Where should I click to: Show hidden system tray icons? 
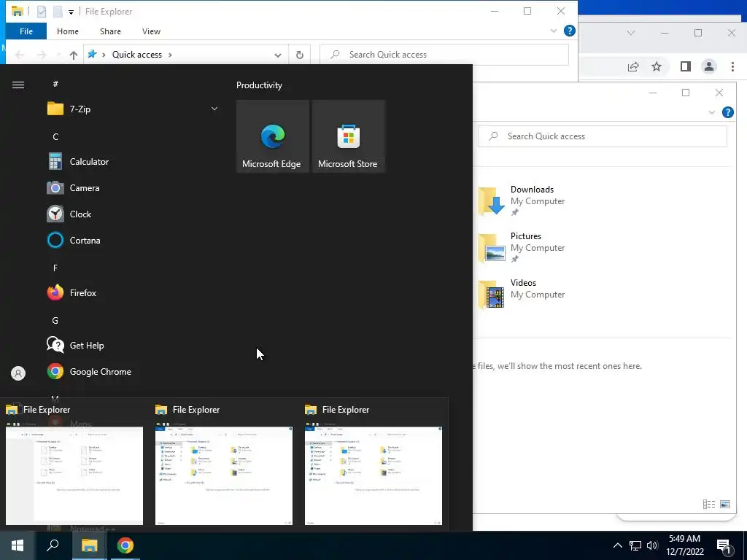pyautogui.click(x=617, y=545)
